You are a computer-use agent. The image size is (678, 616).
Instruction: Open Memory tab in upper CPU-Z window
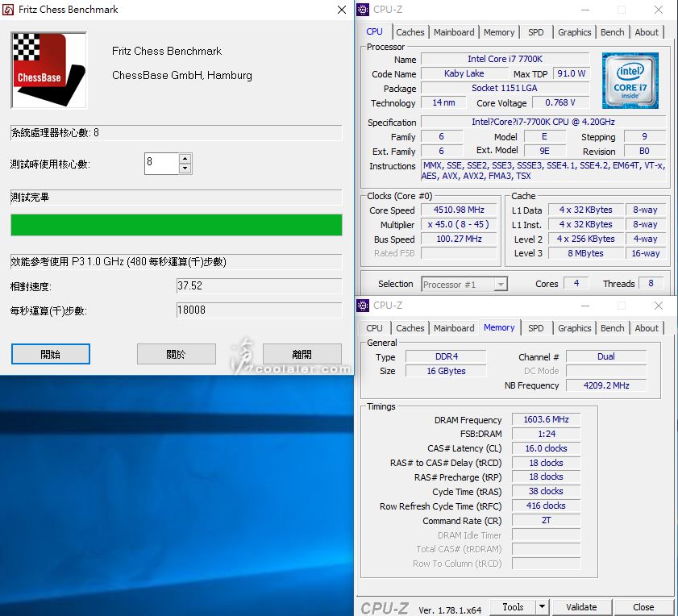pyautogui.click(x=499, y=32)
